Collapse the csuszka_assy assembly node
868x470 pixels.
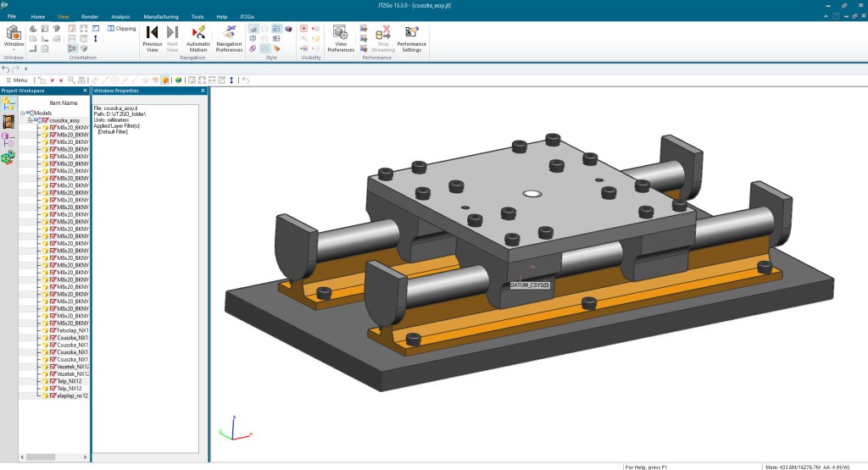tap(31, 120)
